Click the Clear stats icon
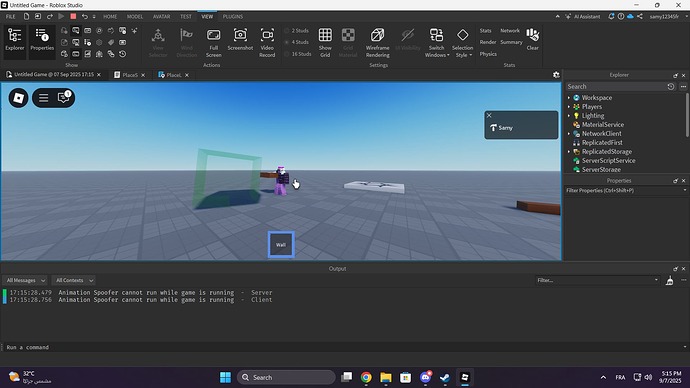Screen dimensions: 690x388 pyautogui.click(x=532, y=39)
